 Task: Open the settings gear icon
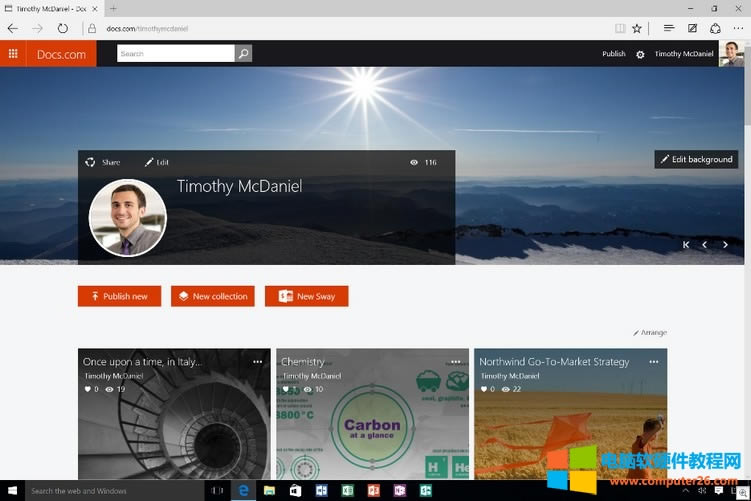(x=640, y=54)
